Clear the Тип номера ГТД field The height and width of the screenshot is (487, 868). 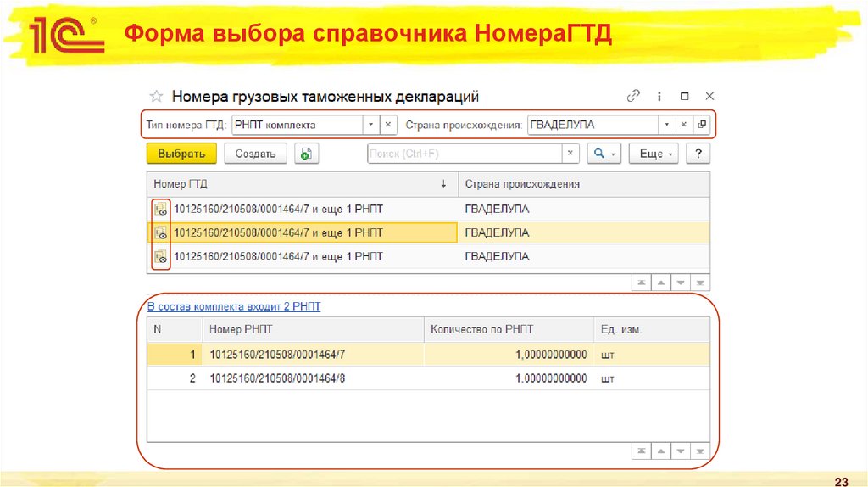[x=388, y=125]
